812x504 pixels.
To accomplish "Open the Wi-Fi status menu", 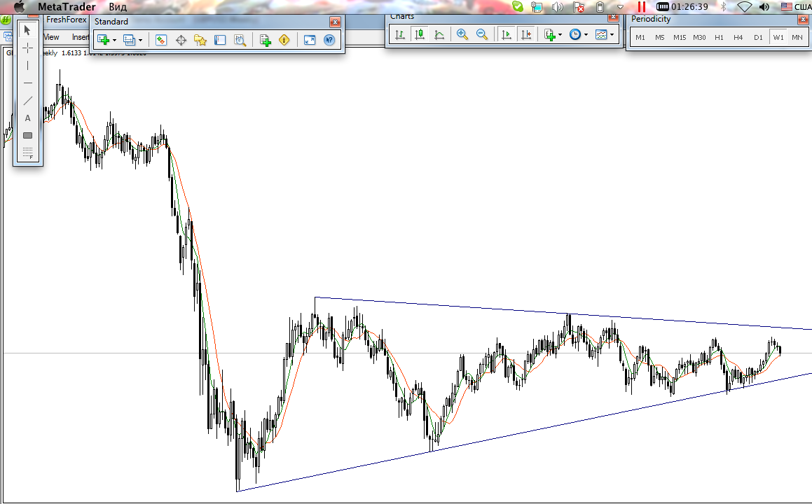I will (744, 7).
